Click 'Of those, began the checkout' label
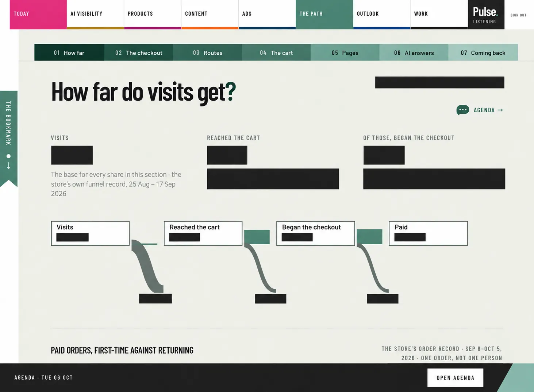The height and width of the screenshot is (392, 534). pyautogui.click(x=409, y=138)
